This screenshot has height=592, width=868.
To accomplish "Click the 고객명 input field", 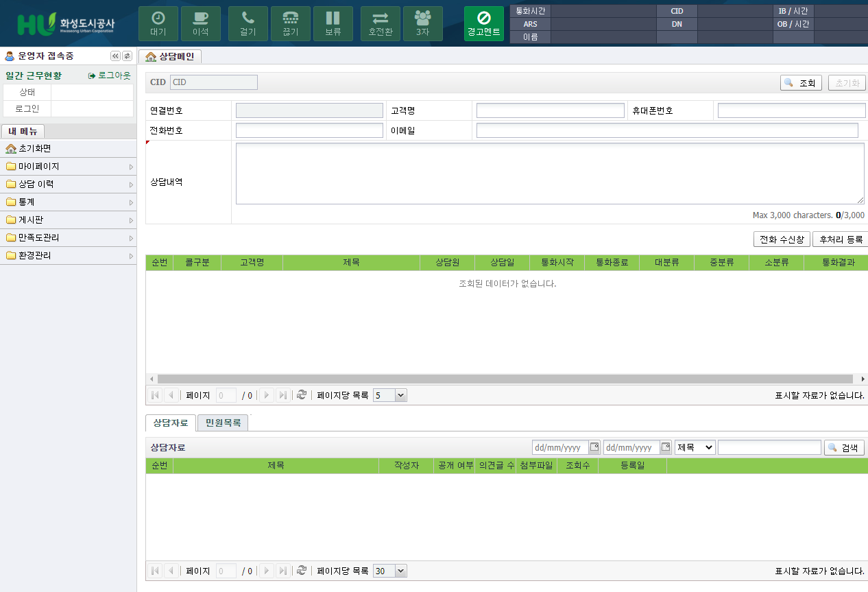I will [x=550, y=110].
